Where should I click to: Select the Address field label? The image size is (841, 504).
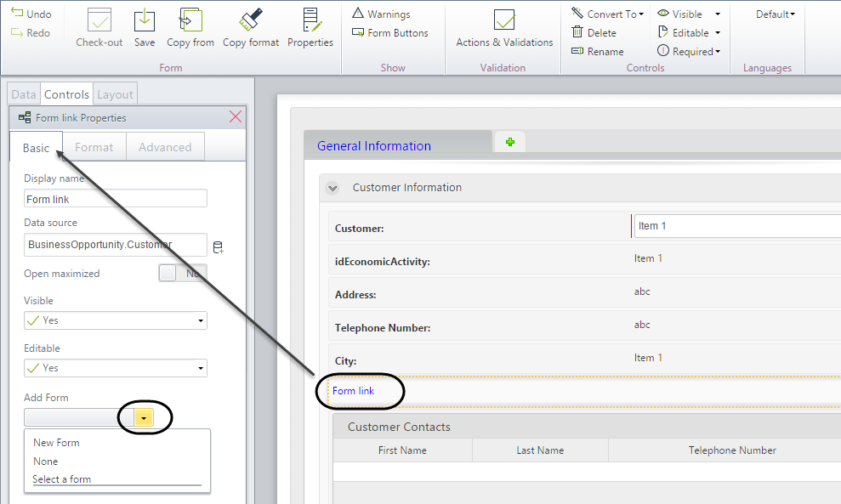pyautogui.click(x=355, y=295)
